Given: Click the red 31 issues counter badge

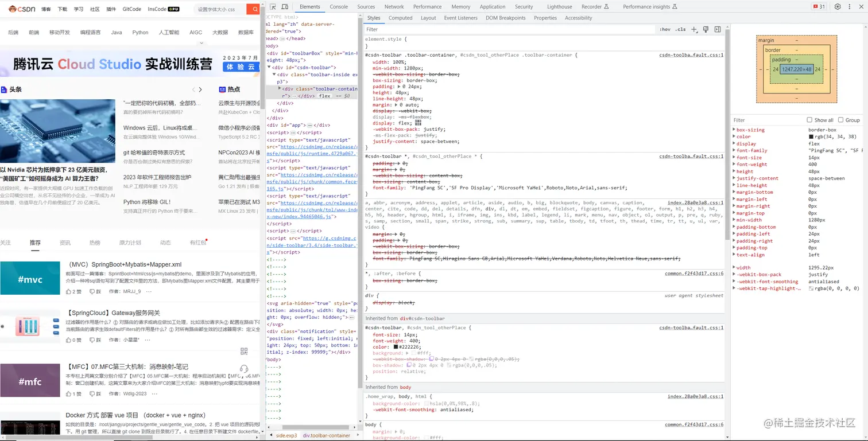Looking at the screenshot, I should 819,7.
